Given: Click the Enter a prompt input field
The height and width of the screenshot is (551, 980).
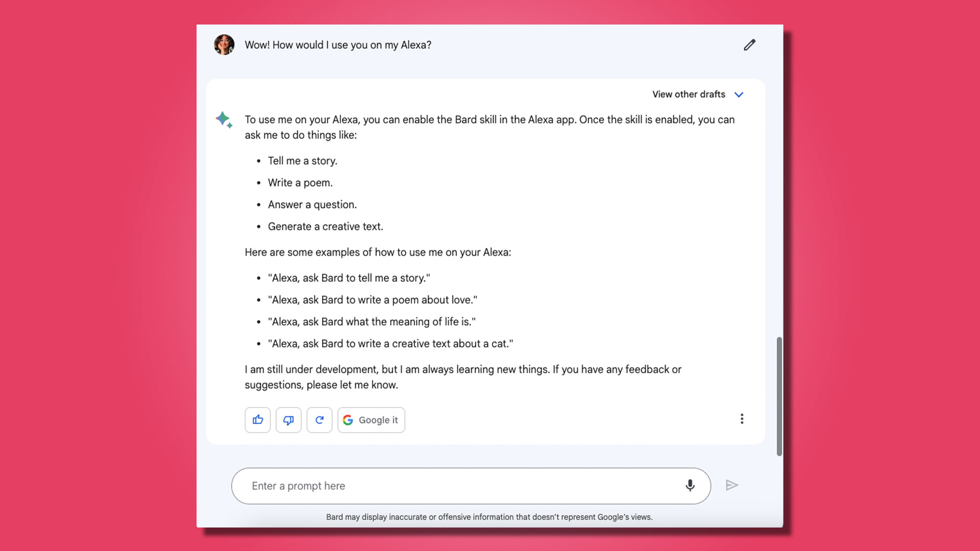Looking at the screenshot, I should coord(471,485).
